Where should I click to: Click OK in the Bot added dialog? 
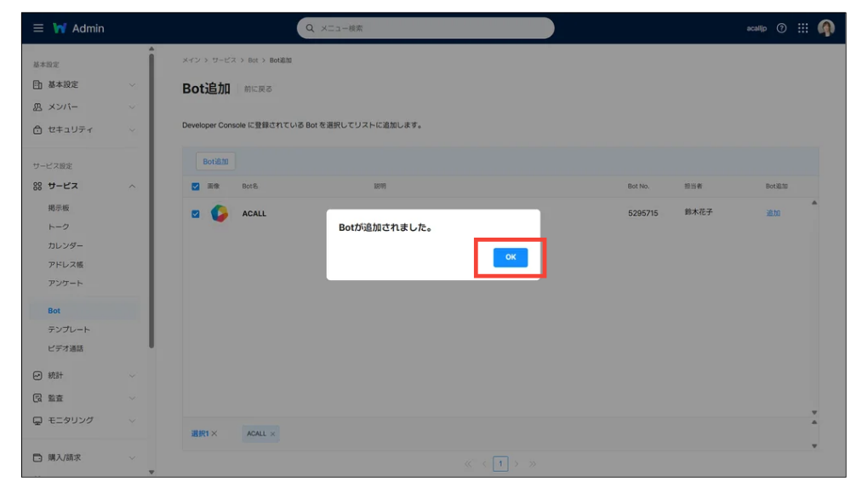pos(510,257)
